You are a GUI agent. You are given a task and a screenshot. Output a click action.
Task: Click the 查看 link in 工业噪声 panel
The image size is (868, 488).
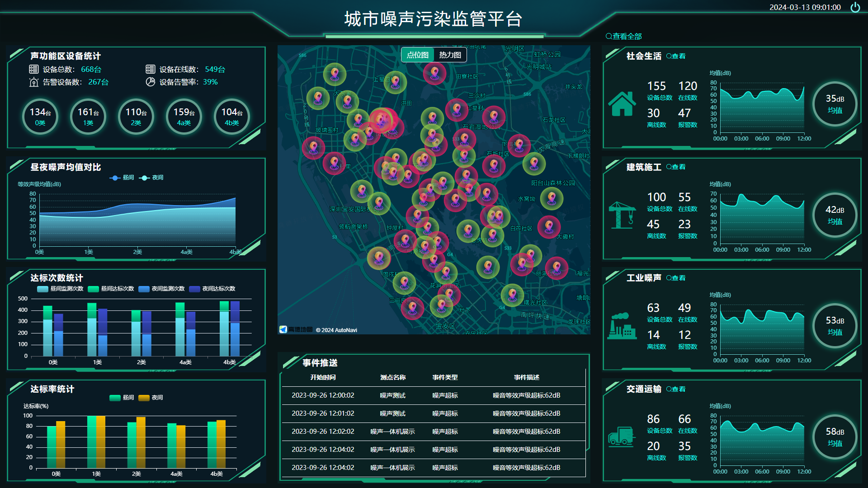tap(676, 278)
